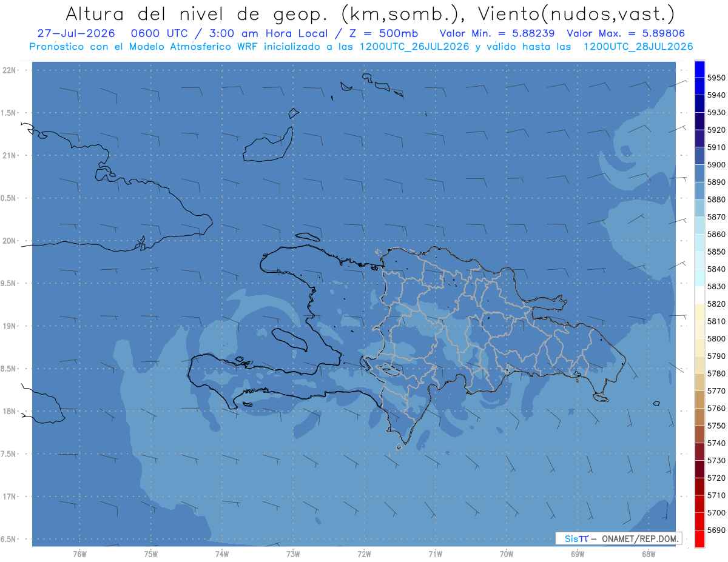Select the initialization time '1200UTC_26JUL2026'
The image size is (728, 562).
(414, 47)
